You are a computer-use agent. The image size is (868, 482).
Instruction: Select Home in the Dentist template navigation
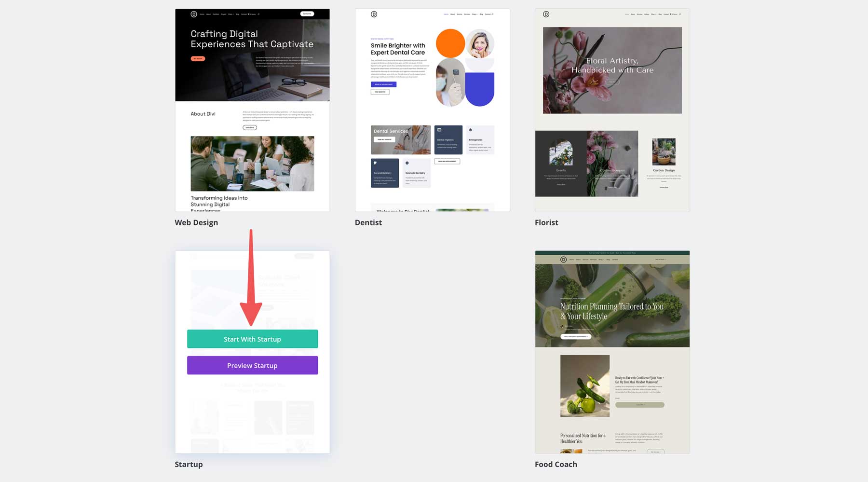pyautogui.click(x=446, y=14)
